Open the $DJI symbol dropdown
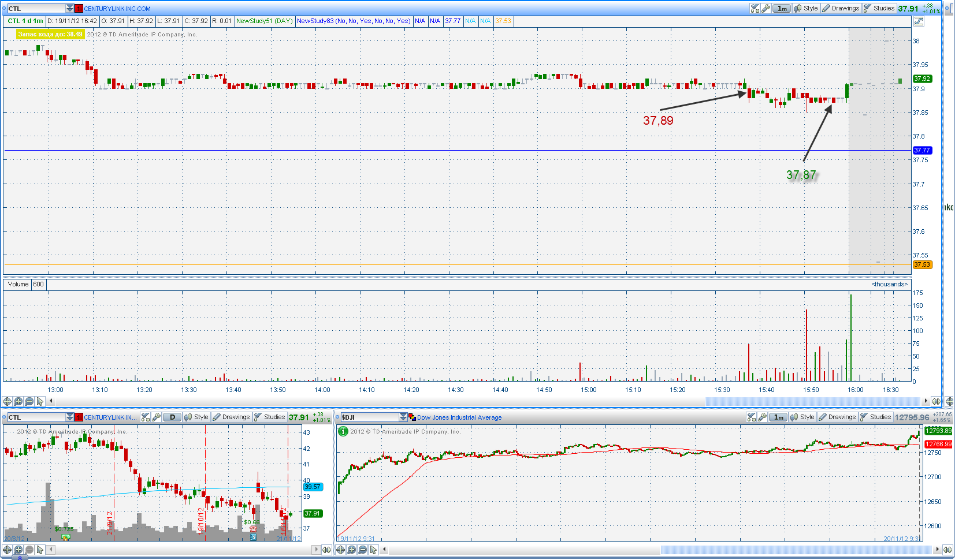 [x=403, y=417]
